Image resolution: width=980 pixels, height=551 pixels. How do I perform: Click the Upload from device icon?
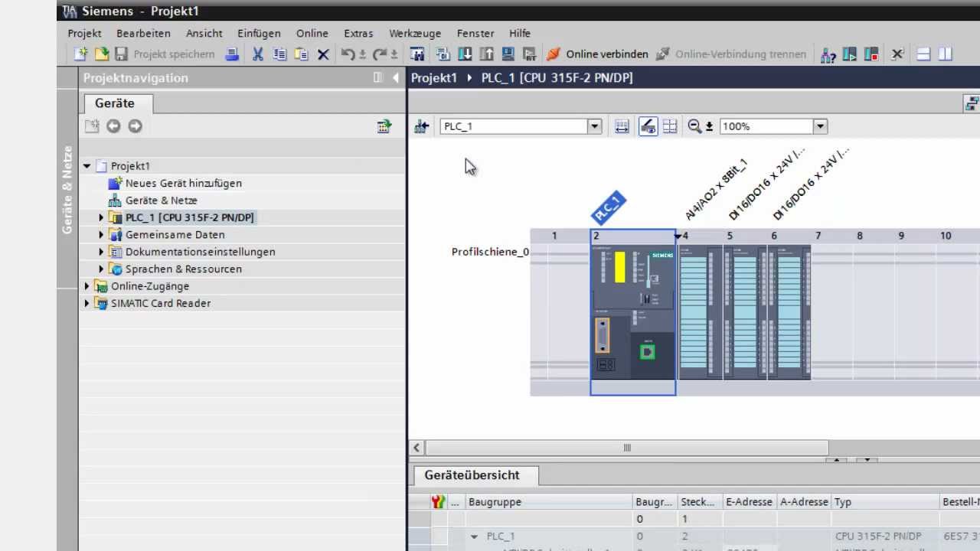[x=486, y=54]
